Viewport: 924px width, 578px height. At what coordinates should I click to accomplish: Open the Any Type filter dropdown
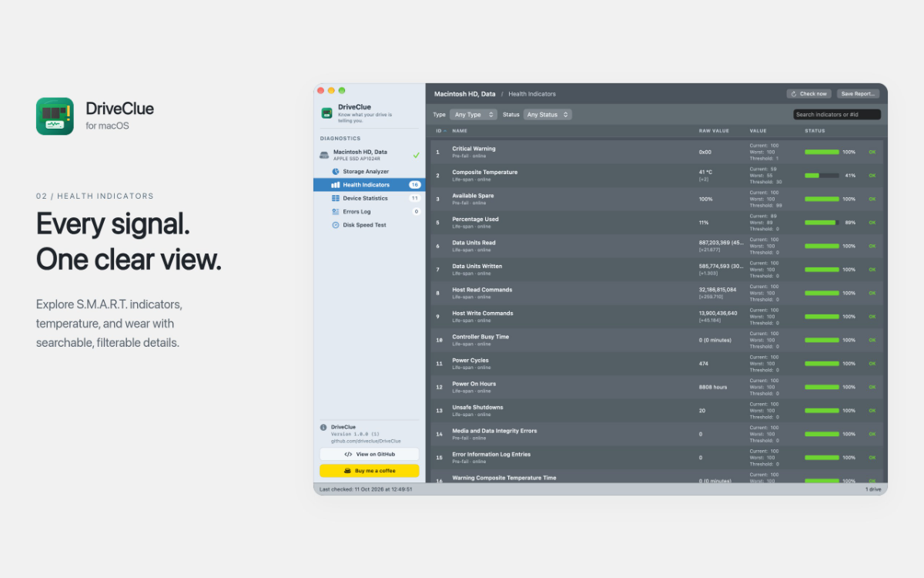[x=474, y=115]
